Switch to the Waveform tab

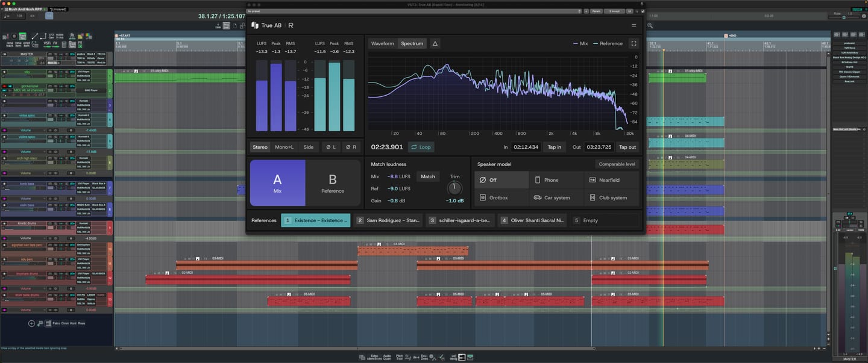point(383,43)
